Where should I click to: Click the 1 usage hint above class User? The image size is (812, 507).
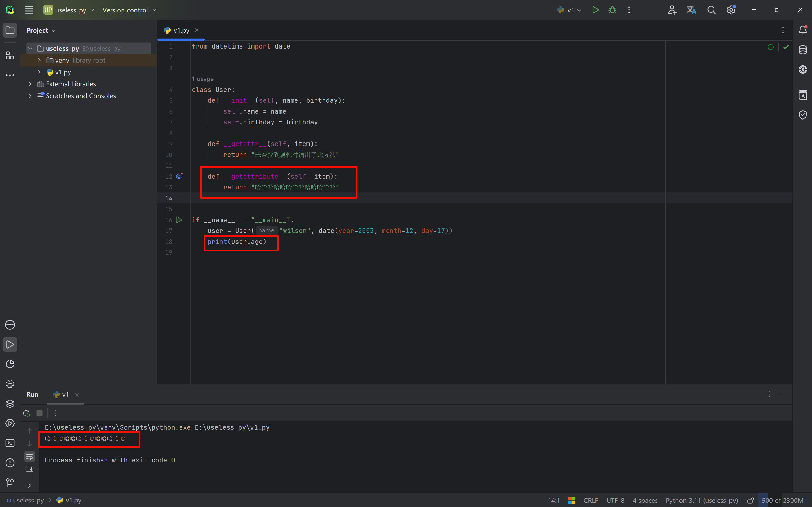[x=202, y=79]
